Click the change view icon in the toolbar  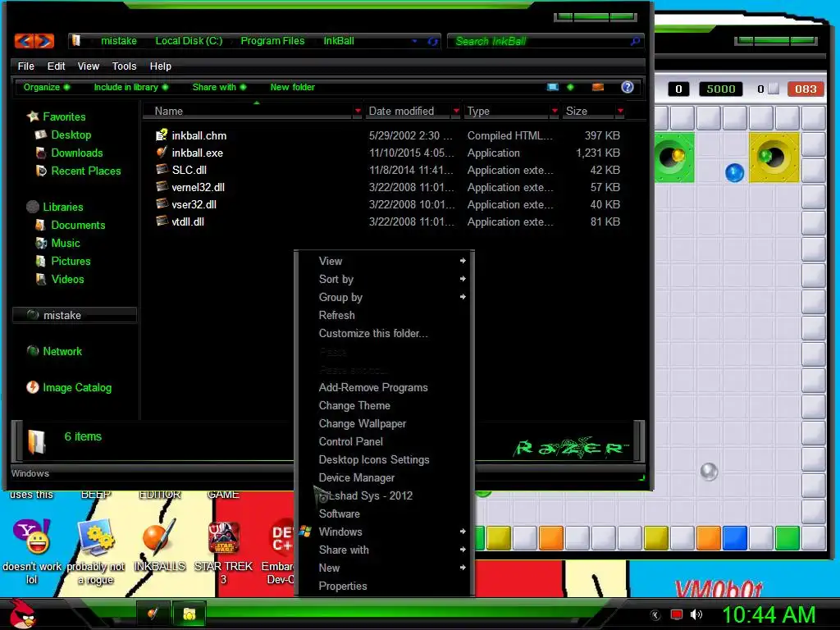(552, 87)
